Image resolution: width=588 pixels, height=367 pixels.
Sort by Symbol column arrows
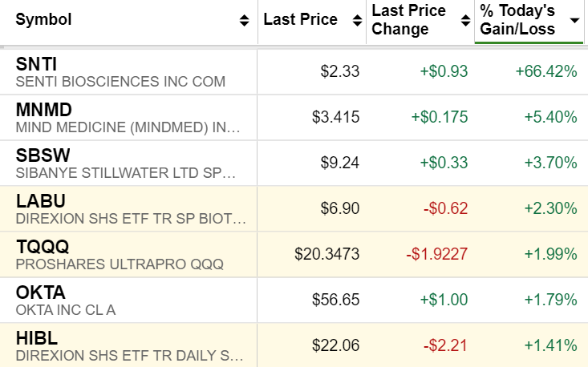(244, 20)
